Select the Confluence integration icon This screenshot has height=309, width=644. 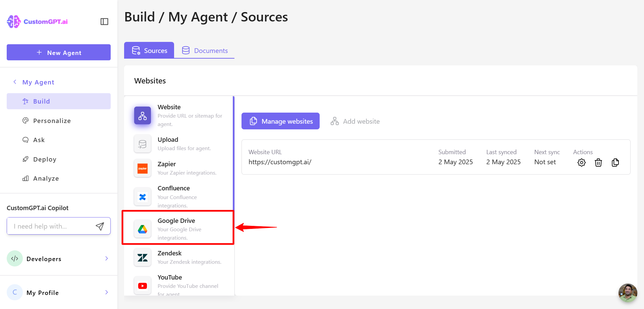click(x=143, y=197)
